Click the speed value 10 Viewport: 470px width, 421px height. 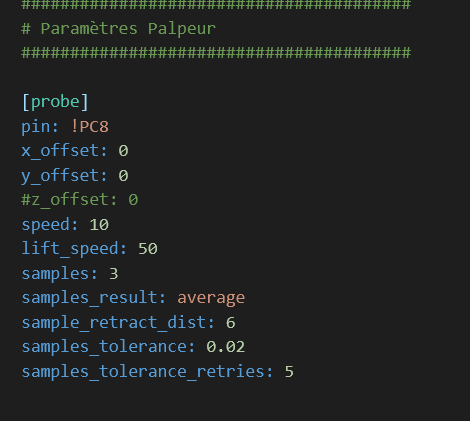(99, 225)
